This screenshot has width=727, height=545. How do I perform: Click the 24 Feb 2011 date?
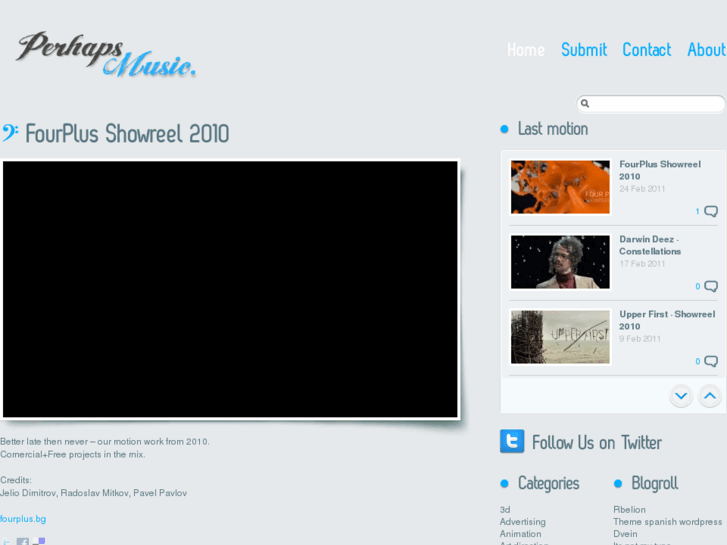pos(642,189)
